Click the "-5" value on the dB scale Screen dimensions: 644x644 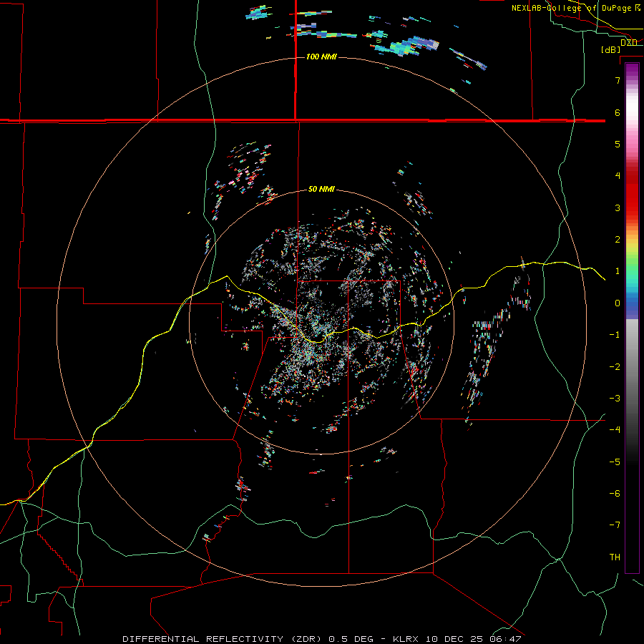615,462
